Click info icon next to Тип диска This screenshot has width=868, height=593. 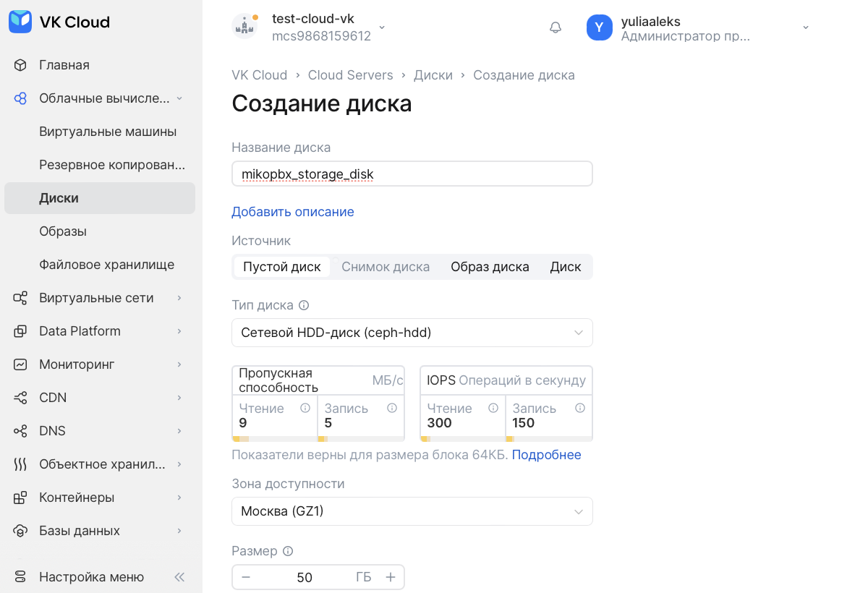(x=304, y=305)
